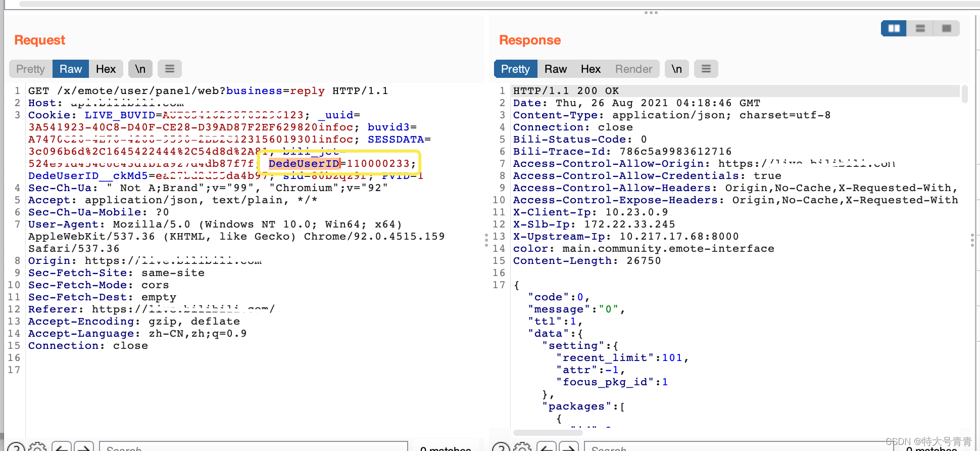Viewport: 980px width, 451px height.
Task: Click the X-Upstream-Ip header
Action: (x=626, y=236)
